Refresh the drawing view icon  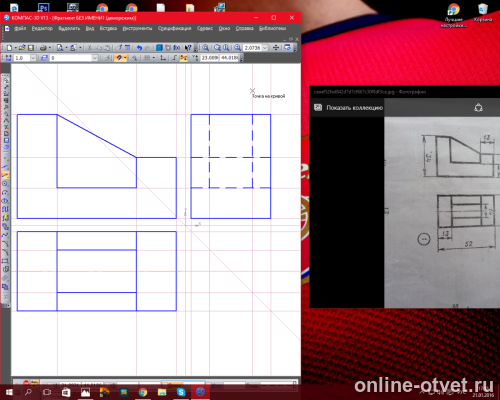(x=287, y=48)
